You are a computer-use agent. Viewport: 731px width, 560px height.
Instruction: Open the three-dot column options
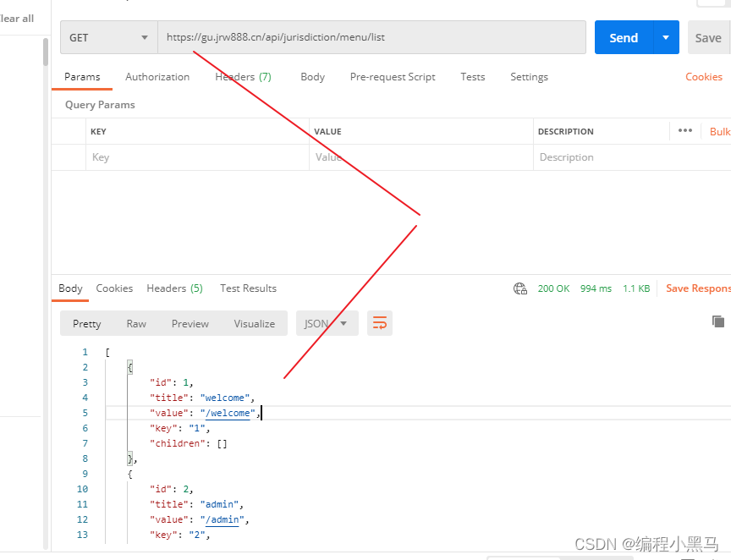point(684,130)
